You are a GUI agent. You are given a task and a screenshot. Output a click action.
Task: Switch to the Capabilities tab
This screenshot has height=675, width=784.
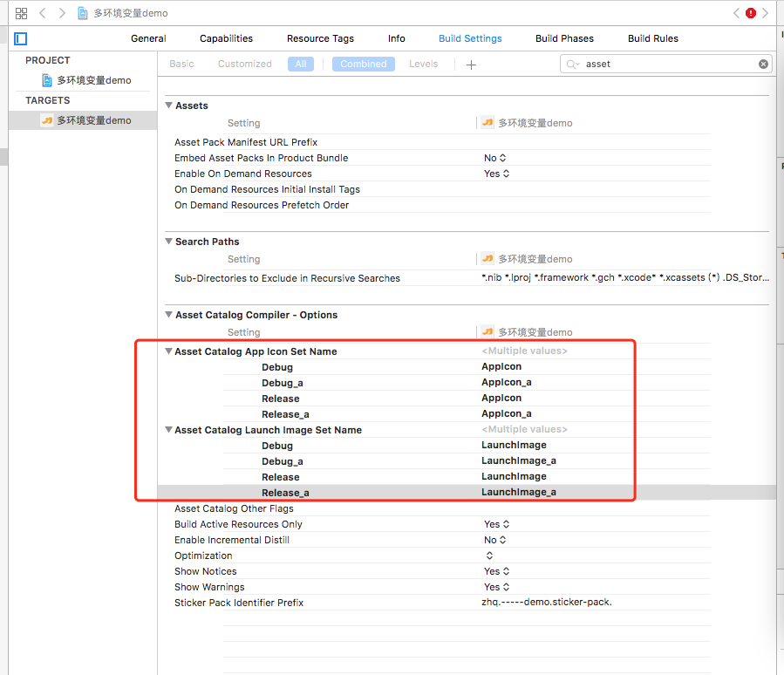tap(226, 38)
